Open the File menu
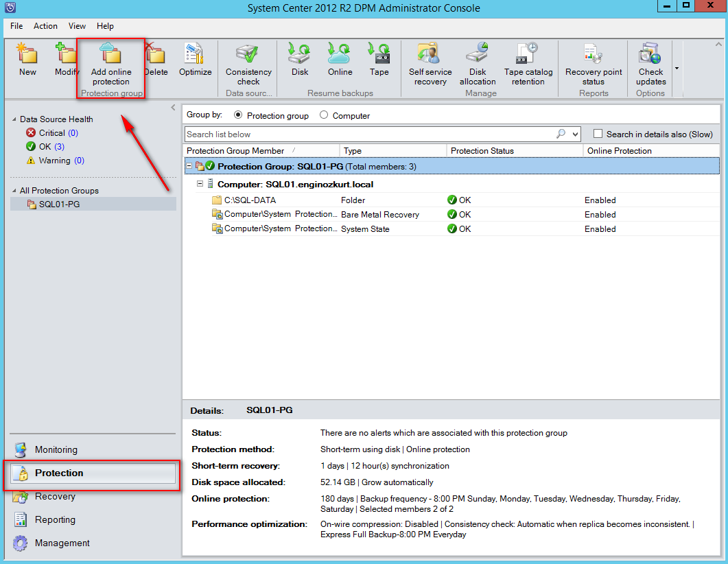 pos(16,26)
